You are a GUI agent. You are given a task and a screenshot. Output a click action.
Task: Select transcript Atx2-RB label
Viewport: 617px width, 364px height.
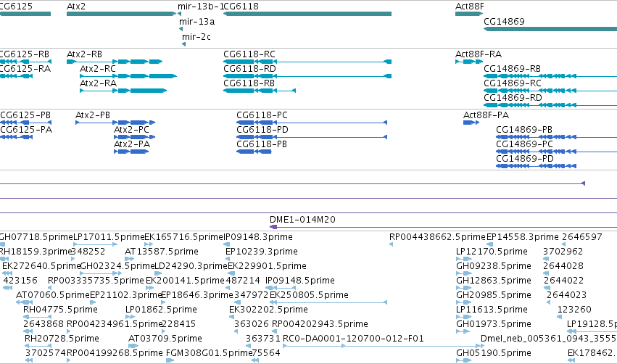click(x=85, y=54)
